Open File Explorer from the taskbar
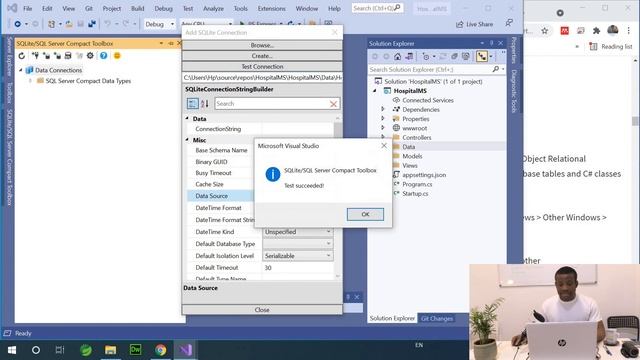 coord(110,350)
